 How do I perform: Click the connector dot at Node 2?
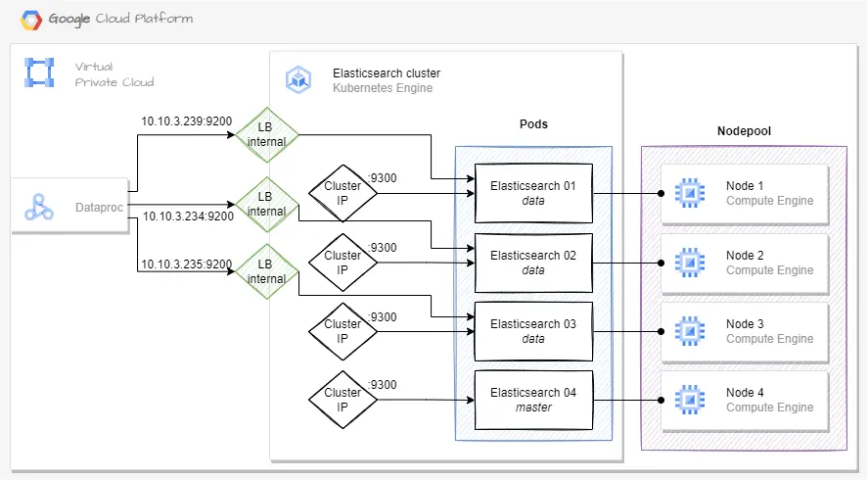[x=661, y=263]
